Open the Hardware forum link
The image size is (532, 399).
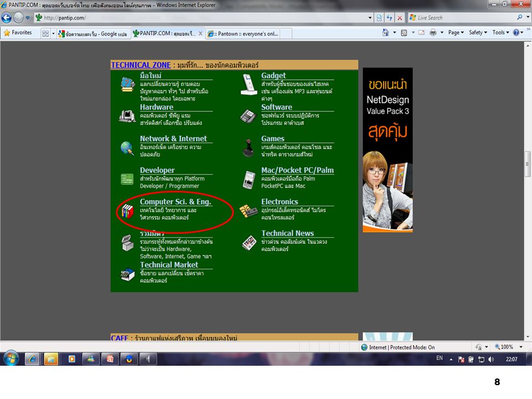[x=156, y=107]
